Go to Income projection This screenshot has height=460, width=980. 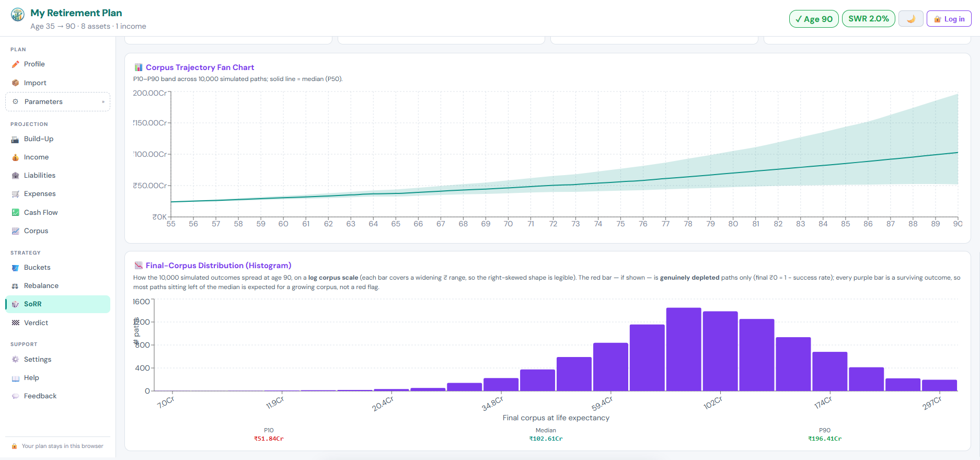tap(57, 157)
